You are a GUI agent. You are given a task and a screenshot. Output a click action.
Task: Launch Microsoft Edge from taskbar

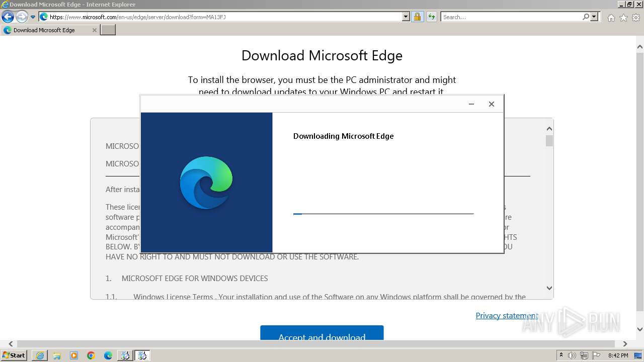(x=108, y=355)
